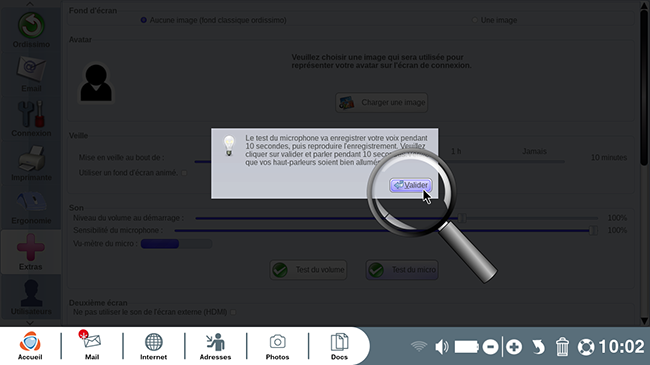Open the Adresses contacts icon

pos(215,346)
